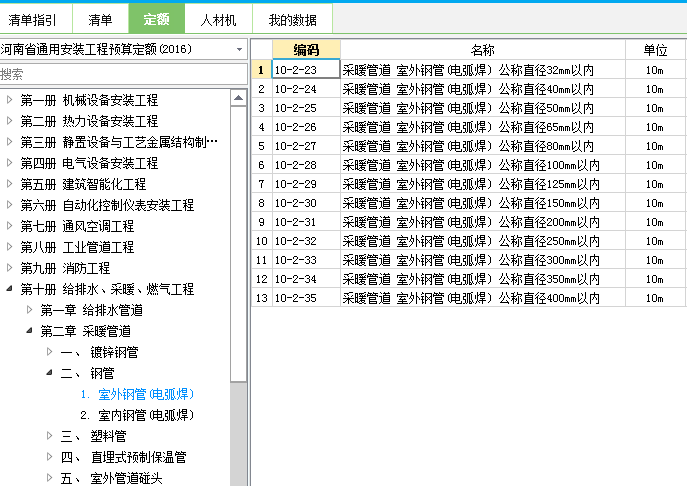Expand 五、室外管道碰头 node
Viewport: 687px width, 486px height.
pyautogui.click(x=50, y=478)
